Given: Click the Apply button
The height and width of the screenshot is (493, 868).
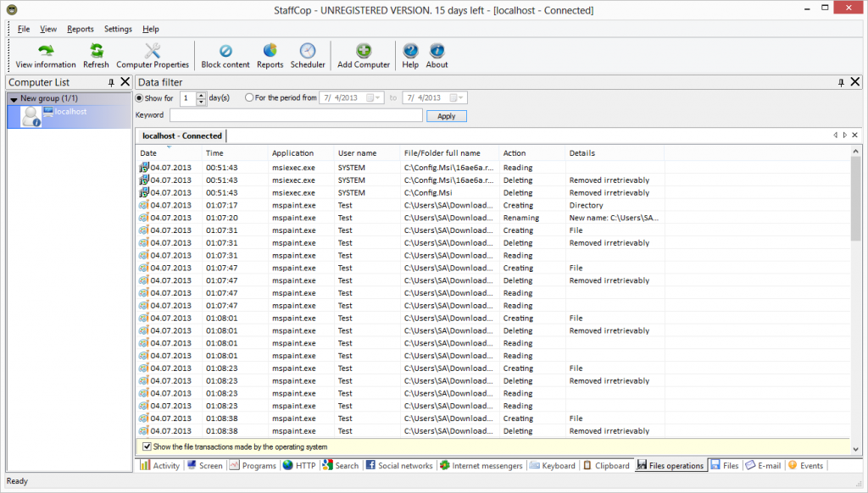Looking at the screenshot, I should tap(446, 116).
